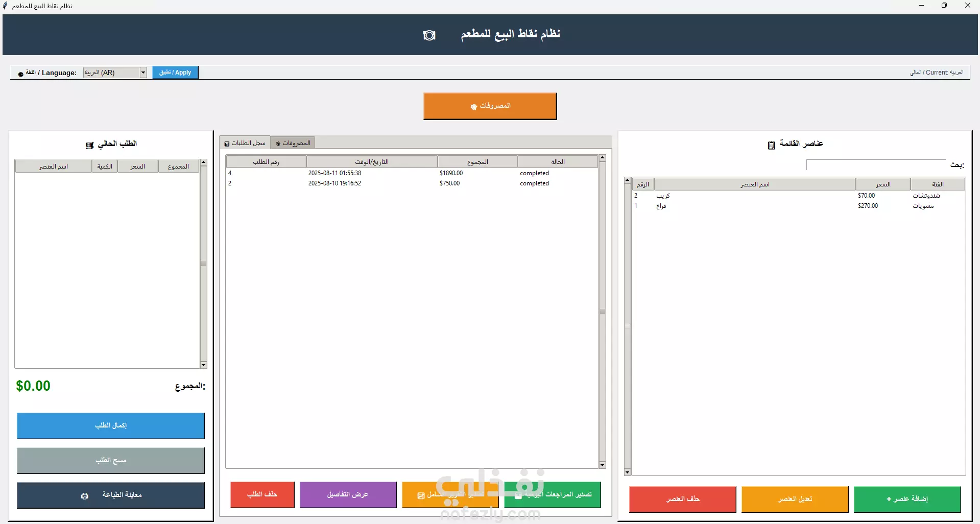The width and height of the screenshot is (980, 524).
Task: Click المجموع header in current order table
Action: pos(179,166)
